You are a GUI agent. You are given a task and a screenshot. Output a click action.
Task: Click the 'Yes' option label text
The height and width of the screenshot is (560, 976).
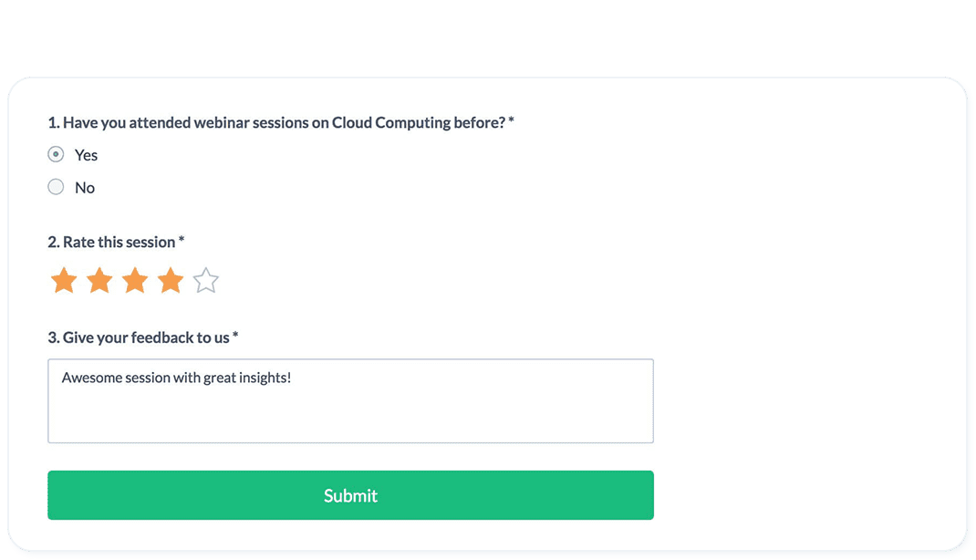click(86, 155)
